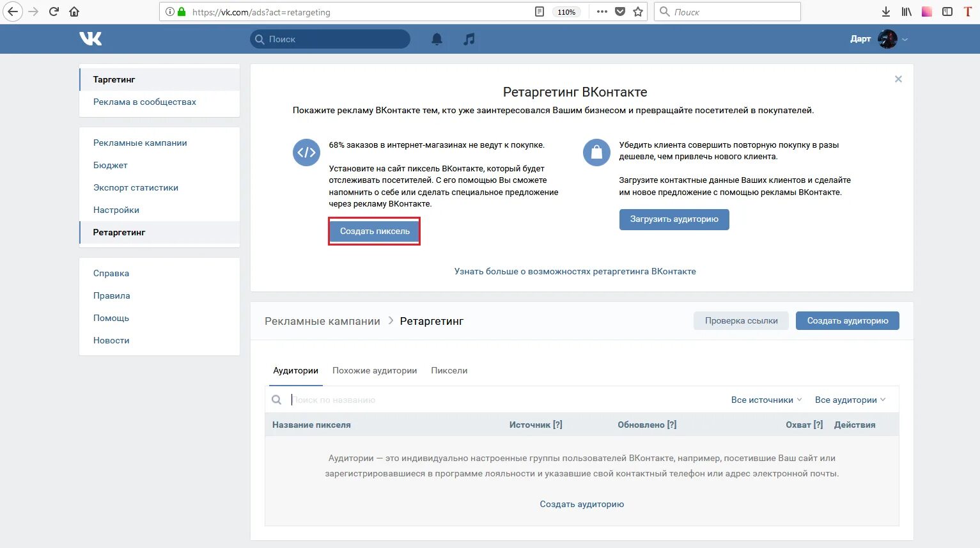This screenshot has width=980, height=548.
Task: Click the blue 'Создать аудиторию' button
Action: coord(848,321)
